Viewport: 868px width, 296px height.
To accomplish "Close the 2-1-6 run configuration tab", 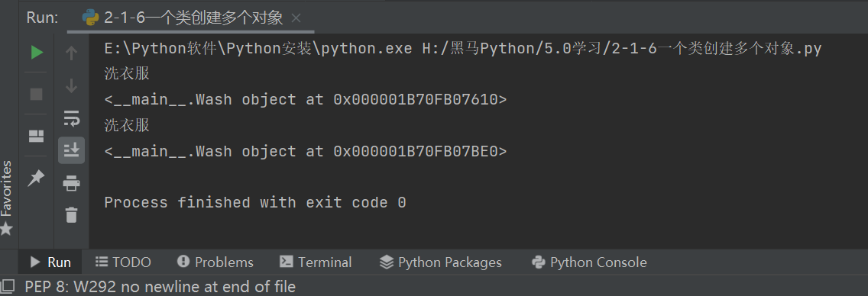I will click(x=296, y=18).
